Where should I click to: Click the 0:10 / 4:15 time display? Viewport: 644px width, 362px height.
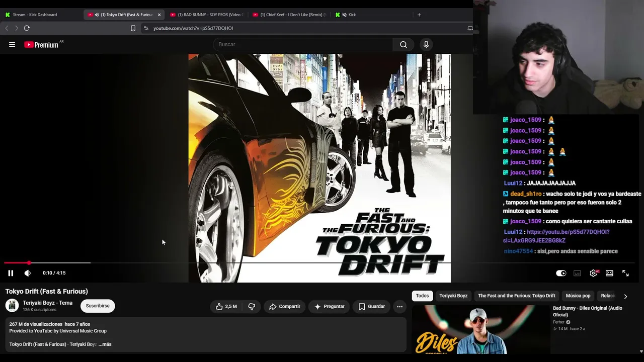tap(54, 273)
